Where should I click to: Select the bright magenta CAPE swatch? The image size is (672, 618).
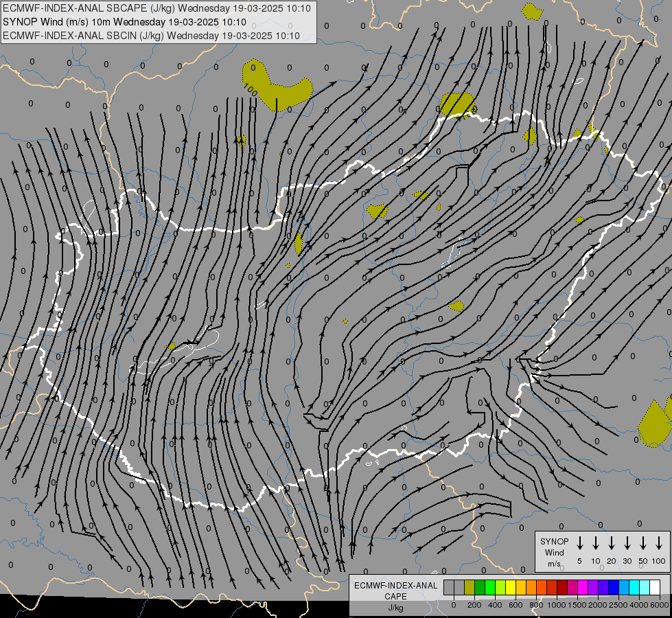point(583,587)
